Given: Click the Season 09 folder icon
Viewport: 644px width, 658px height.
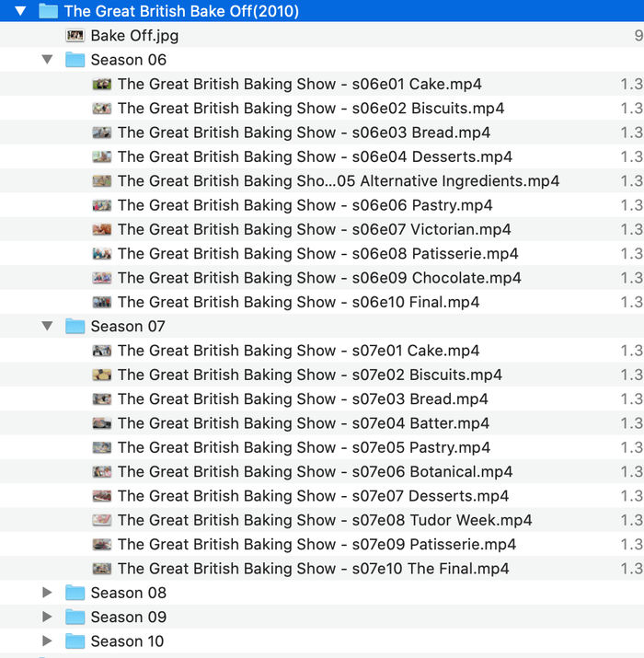Looking at the screenshot, I should click(x=75, y=617).
